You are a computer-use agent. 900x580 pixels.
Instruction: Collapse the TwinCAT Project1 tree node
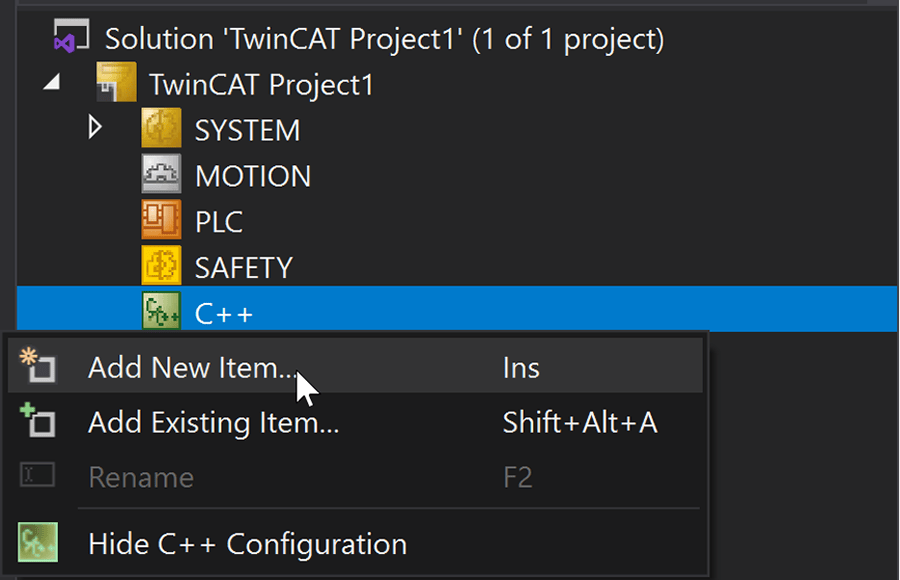[x=52, y=82]
